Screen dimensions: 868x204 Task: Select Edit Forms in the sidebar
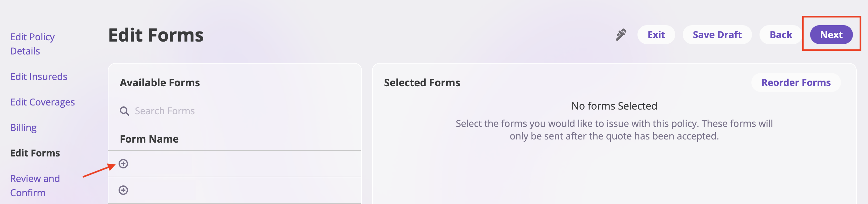[x=35, y=153]
